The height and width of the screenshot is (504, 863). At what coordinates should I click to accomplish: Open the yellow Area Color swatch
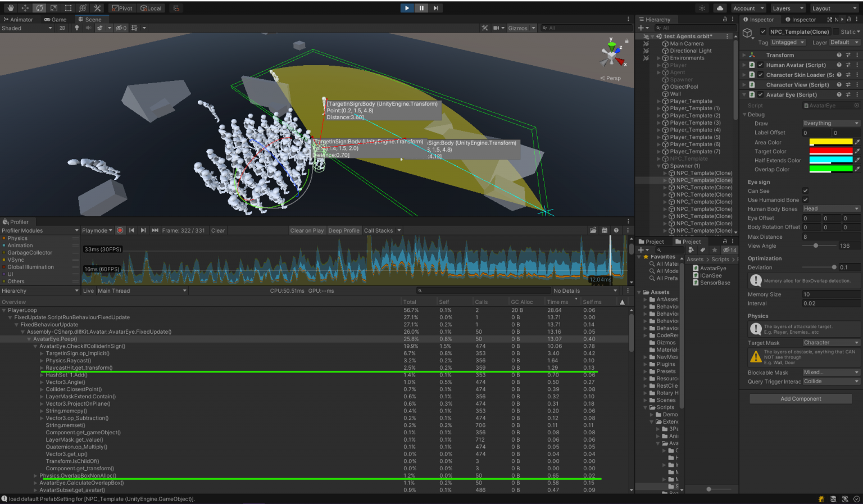(830, 142)
